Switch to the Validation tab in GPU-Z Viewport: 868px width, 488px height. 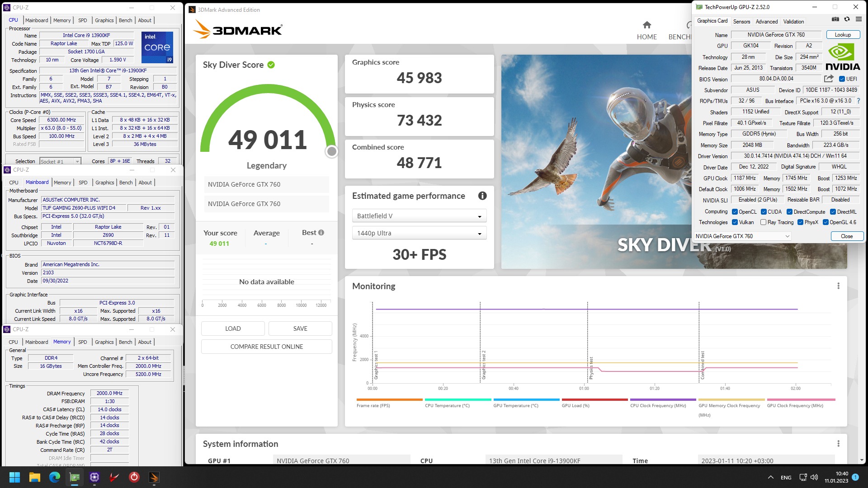pos(793,21)
